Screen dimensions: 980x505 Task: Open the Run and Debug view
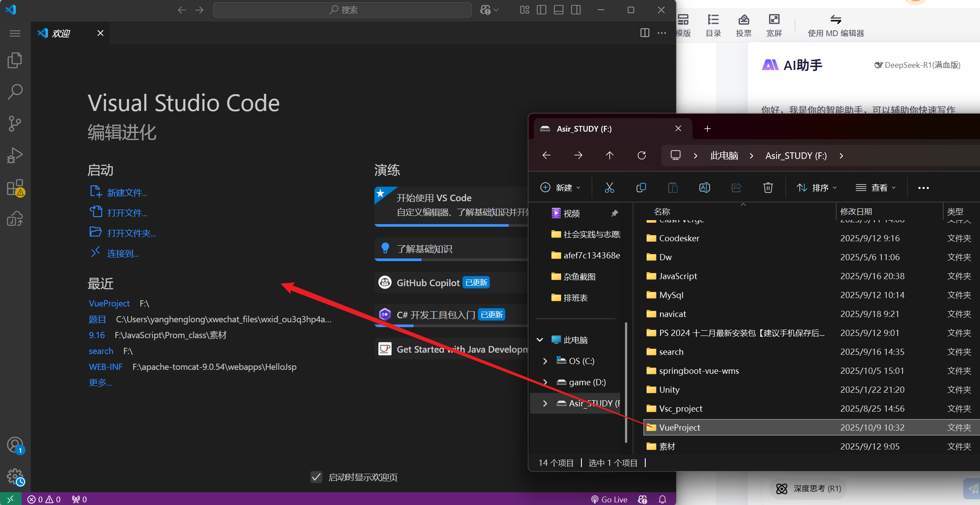click(15, 155)
